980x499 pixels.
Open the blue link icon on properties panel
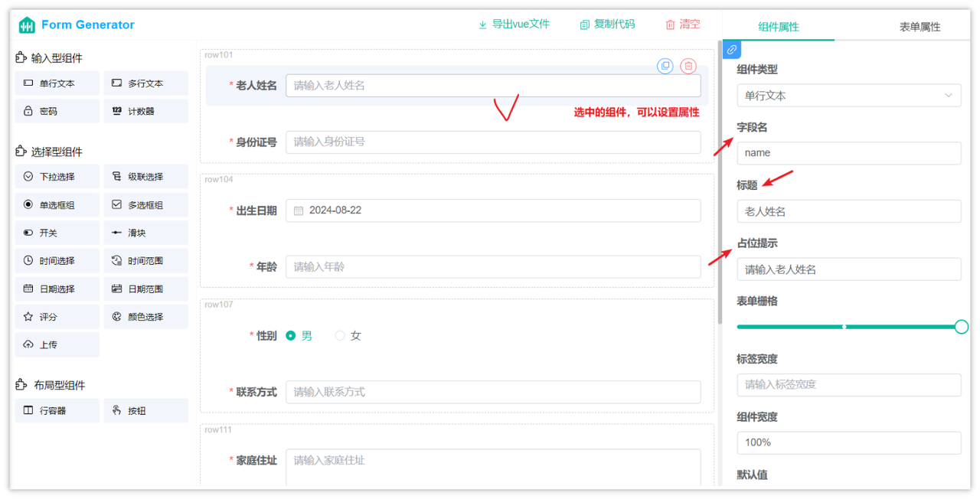click(732, 50)
